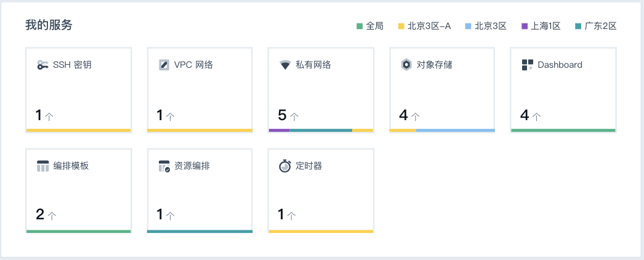
Task: Click the Dashboard count of 4
Action: [x=525, y=115]
